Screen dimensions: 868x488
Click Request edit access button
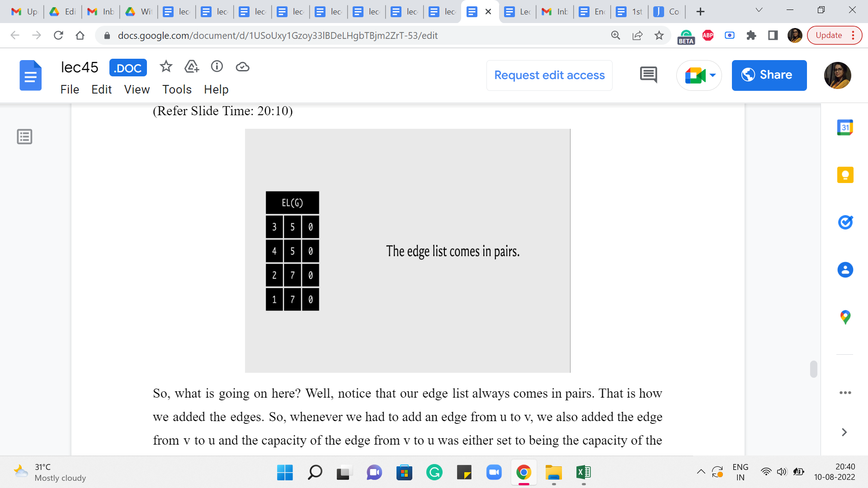click(549, 75)
